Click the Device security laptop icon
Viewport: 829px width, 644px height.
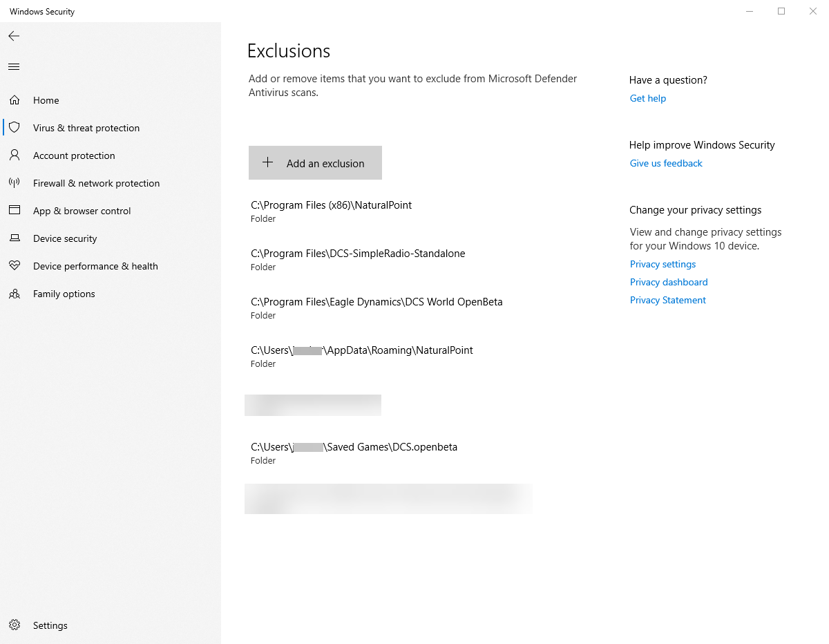(15, 238)
